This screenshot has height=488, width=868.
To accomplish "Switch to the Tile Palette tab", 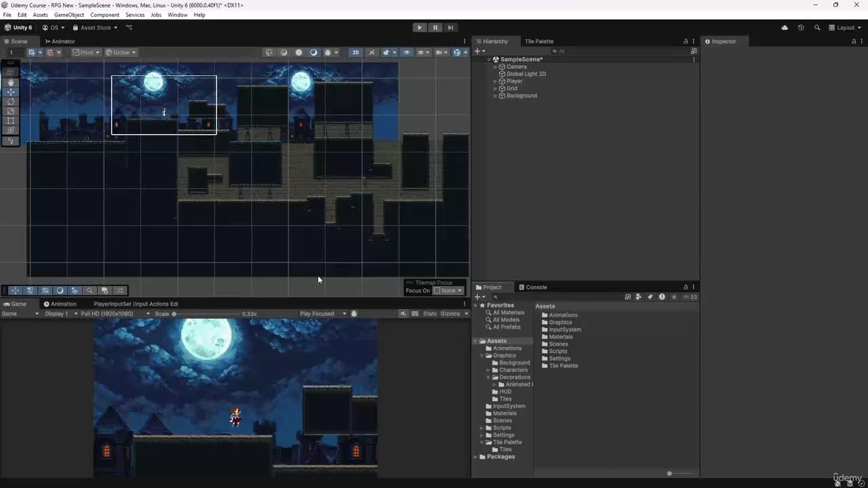I will click(x=538, y=41).
